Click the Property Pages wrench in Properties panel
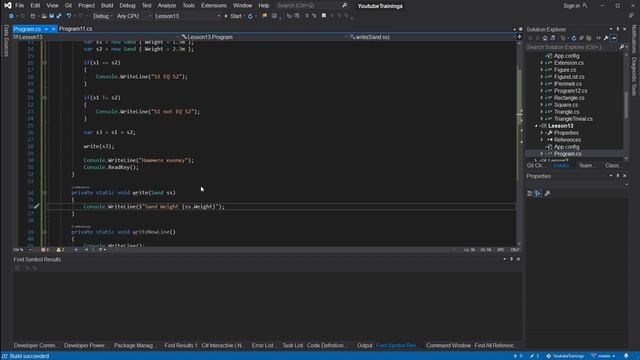Image resolution: width=640 pixels, height=360 pixels. (x=547, y=193)
